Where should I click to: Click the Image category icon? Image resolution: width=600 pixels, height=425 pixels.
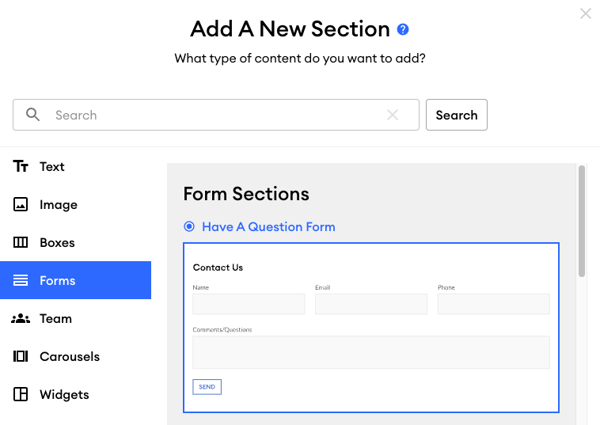20,204
